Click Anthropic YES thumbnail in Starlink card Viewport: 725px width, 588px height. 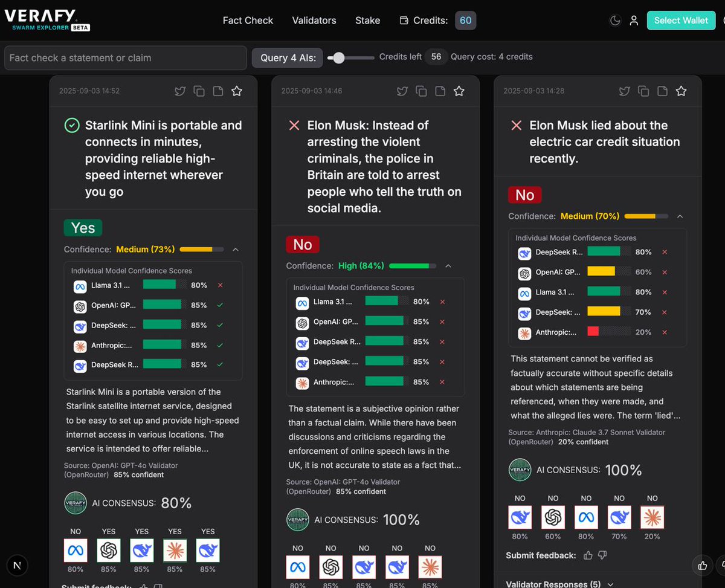pyautogui.click(x=175, y=551)
